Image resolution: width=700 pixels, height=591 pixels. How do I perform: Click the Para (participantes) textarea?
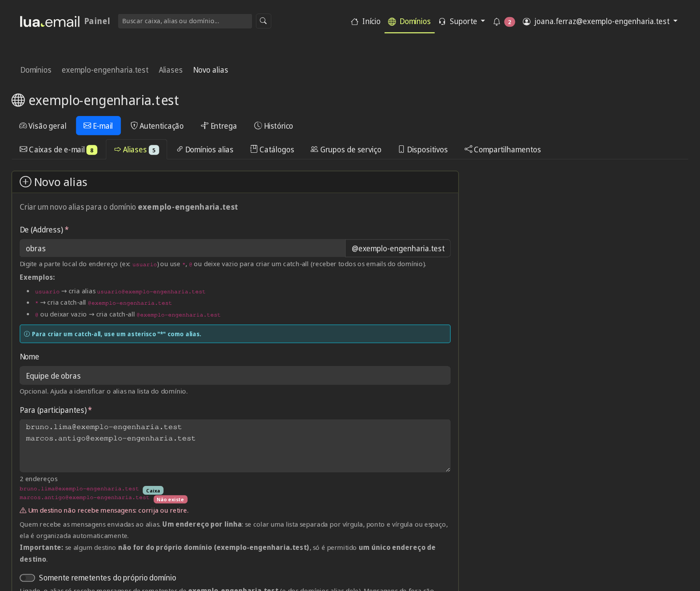235,446
